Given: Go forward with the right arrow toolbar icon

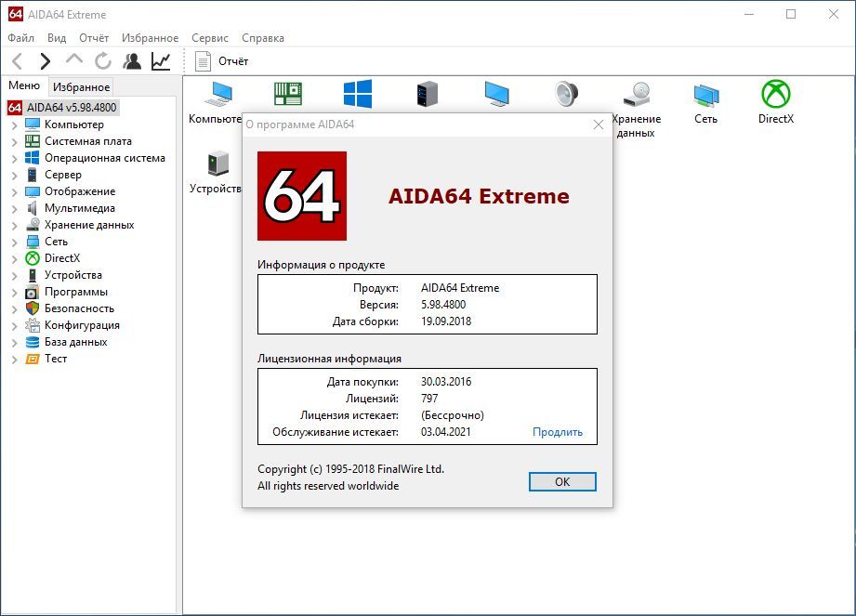Looking at the screenshot, I should click(46, 61).
